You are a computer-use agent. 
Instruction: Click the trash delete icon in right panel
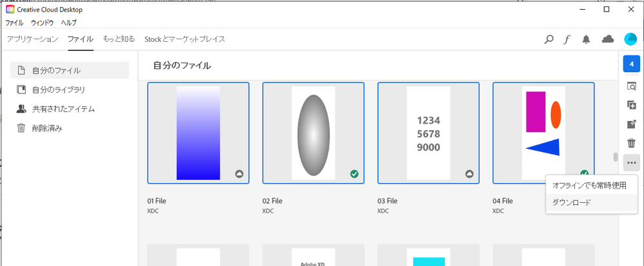coord(632,143)
